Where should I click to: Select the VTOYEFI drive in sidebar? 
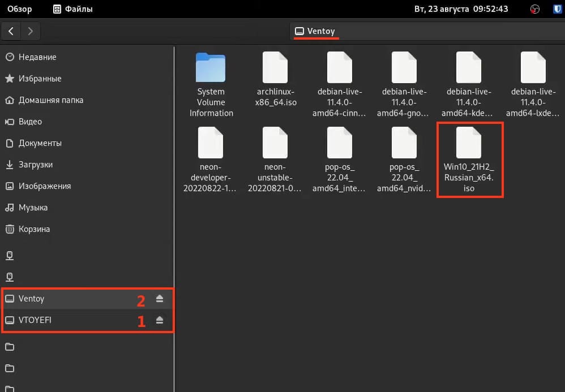pos(87,320)
